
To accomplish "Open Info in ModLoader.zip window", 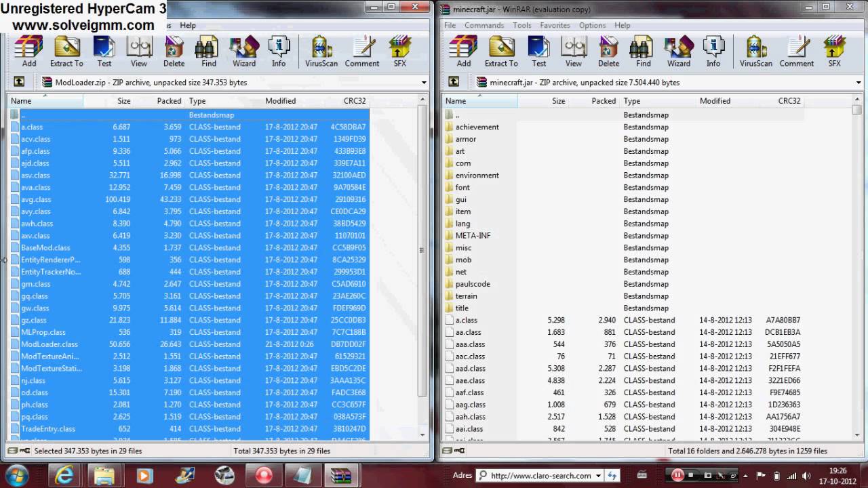I will pyautogui.click(x=279, y=52).
